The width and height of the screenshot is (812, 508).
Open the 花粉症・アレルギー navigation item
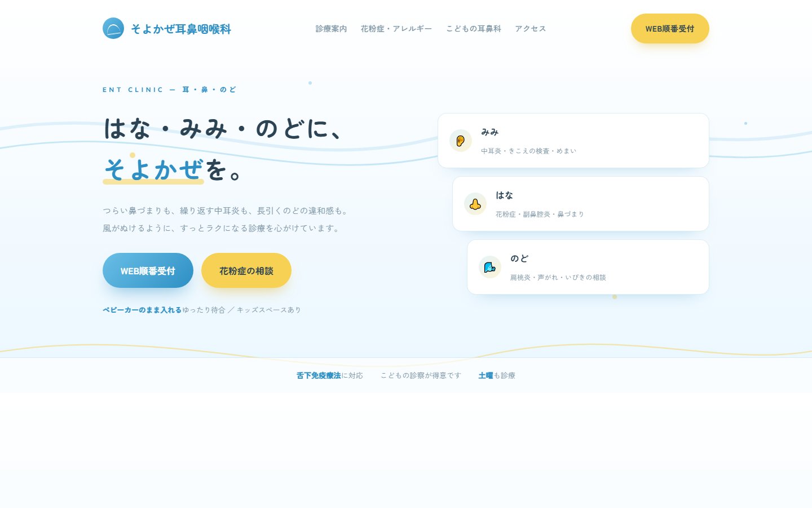tap(396, 29)
